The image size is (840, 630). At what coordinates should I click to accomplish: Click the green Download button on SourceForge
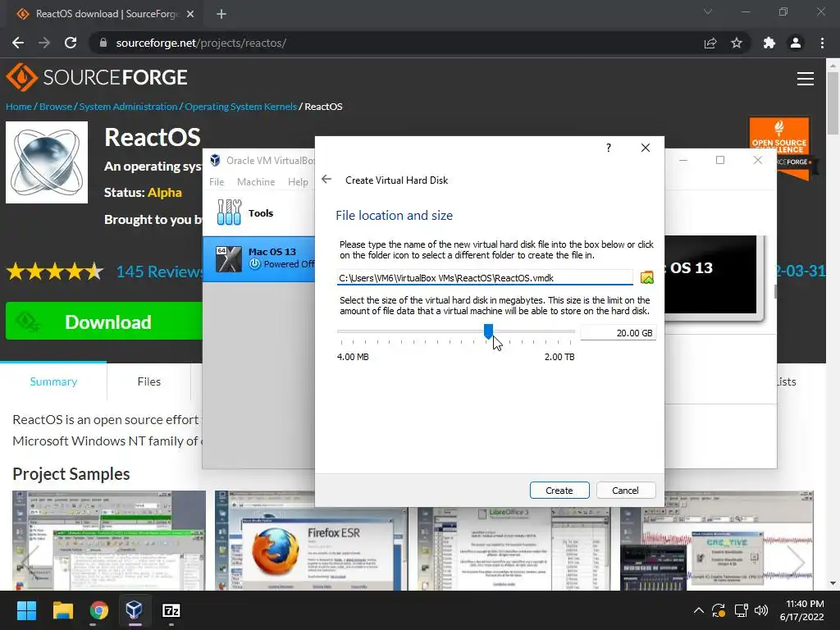pyautogui.click(x=104, y=321)
